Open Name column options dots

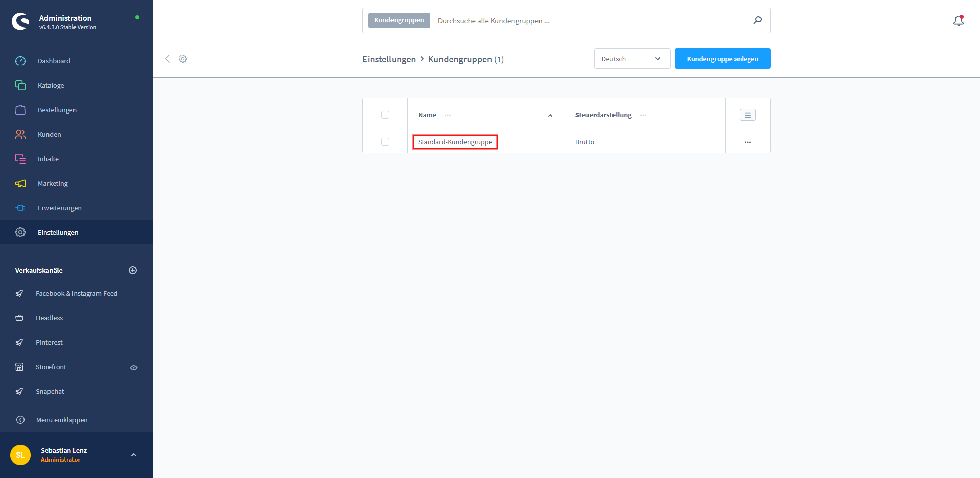[x=448, y=115]
